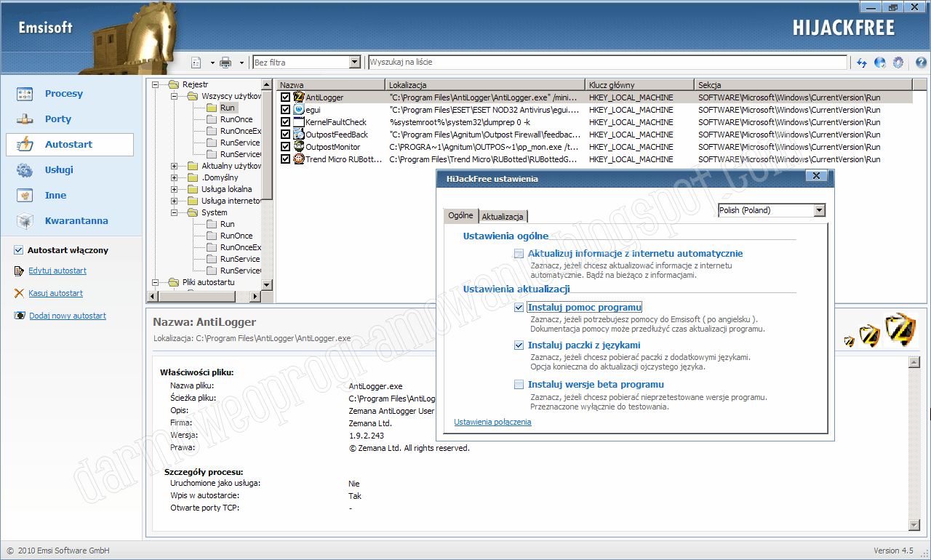
Task: Click the icon beside Dodaj nowy autostart
Action: (19, 316)
